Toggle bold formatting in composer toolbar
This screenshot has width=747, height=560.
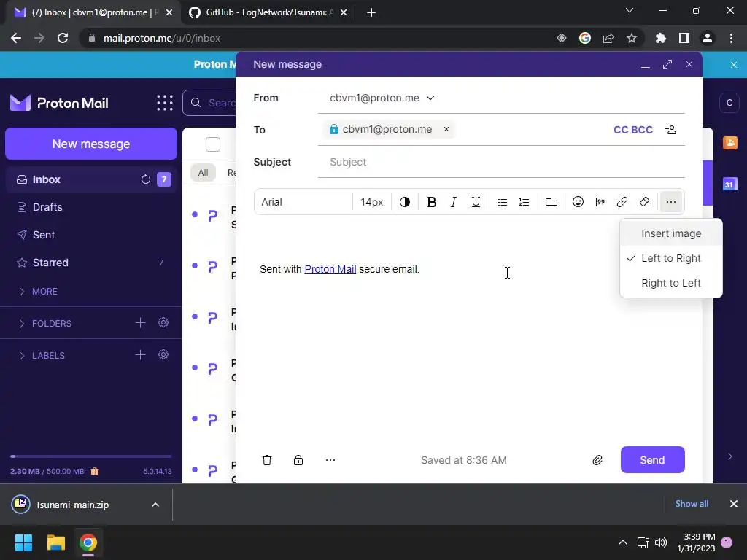pyautogui.click(x=432, y=202)
